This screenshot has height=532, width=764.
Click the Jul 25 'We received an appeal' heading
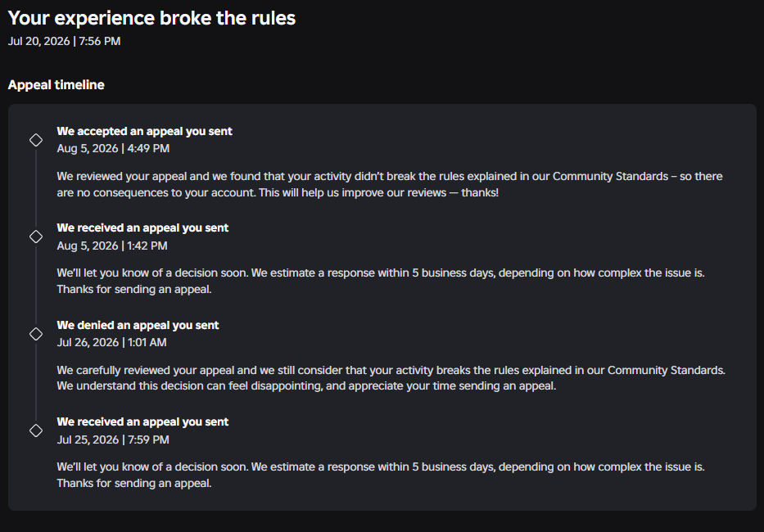(x=142, y=422)
